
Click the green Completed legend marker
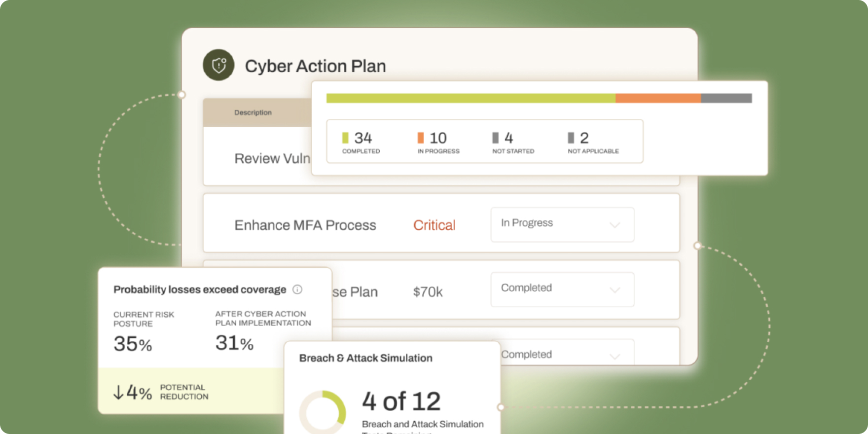coord(345,138)
